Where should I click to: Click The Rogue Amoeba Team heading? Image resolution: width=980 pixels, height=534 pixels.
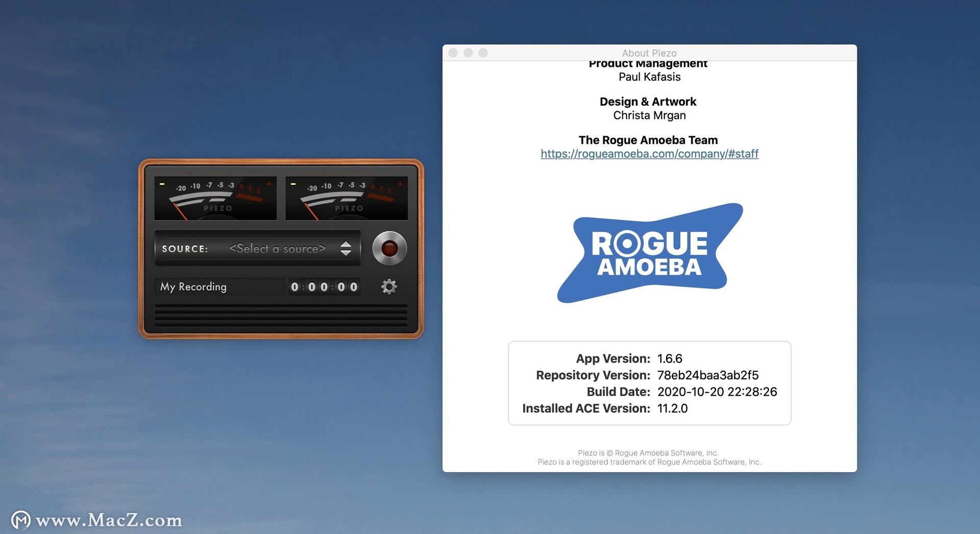[x=648, y=140]
